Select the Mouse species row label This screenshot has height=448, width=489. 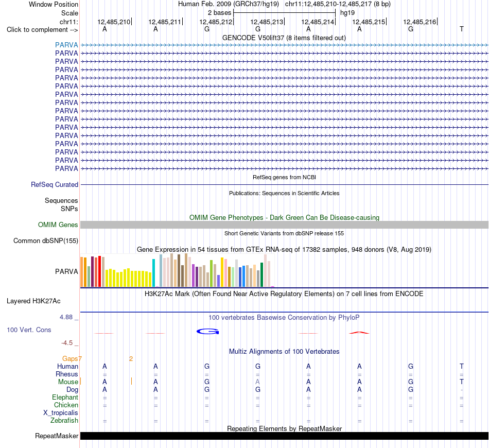coord(68,382)
